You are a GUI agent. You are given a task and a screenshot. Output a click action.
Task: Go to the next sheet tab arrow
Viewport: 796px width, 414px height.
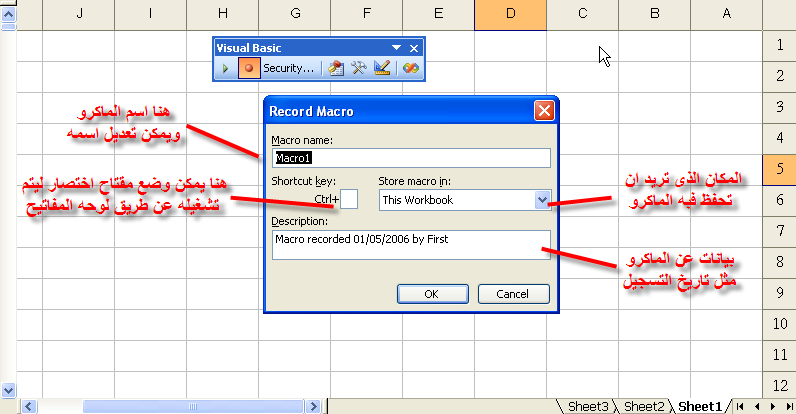[x=773, y=406]
